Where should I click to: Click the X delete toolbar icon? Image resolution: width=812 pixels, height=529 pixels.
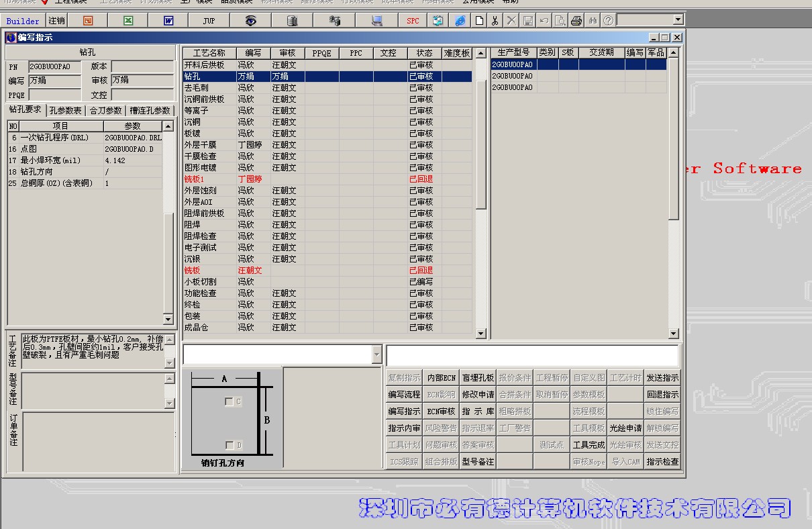coord(511,21)
